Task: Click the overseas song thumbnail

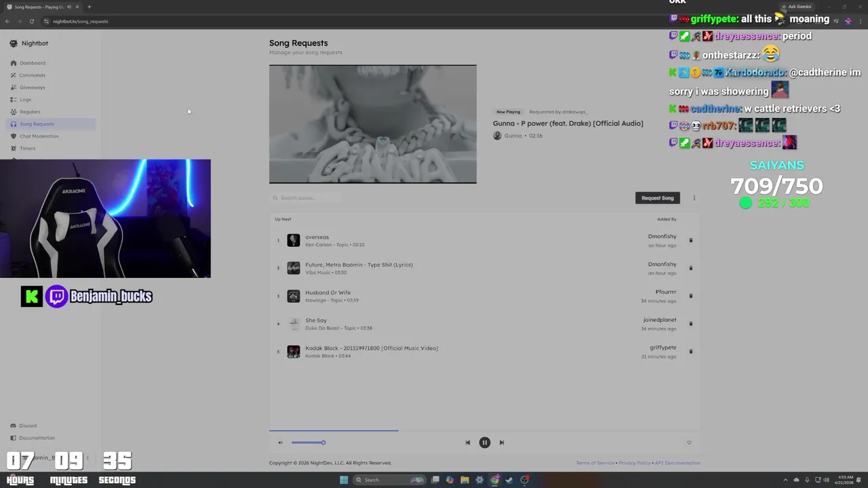Action: (x=294, y=240)
